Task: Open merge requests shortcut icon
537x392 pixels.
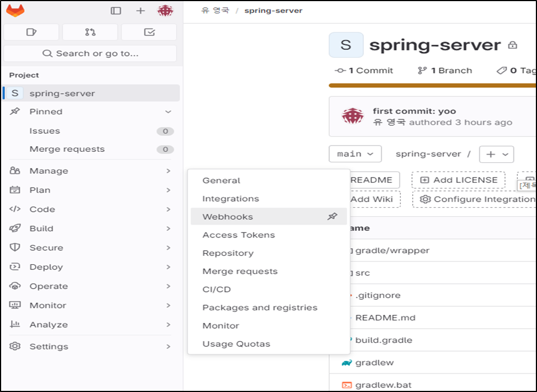Action: 90,32
